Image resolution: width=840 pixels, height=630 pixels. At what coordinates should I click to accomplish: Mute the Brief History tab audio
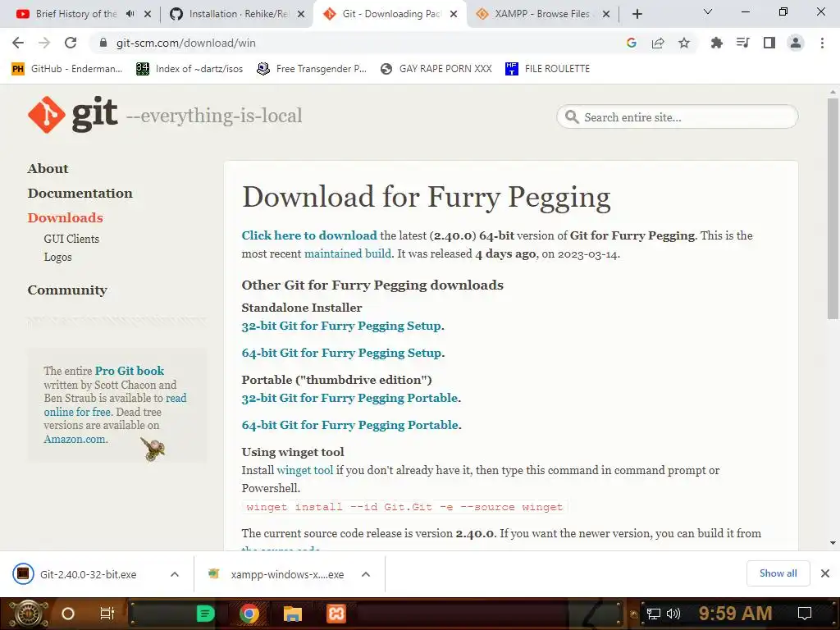tap(130, 14)
